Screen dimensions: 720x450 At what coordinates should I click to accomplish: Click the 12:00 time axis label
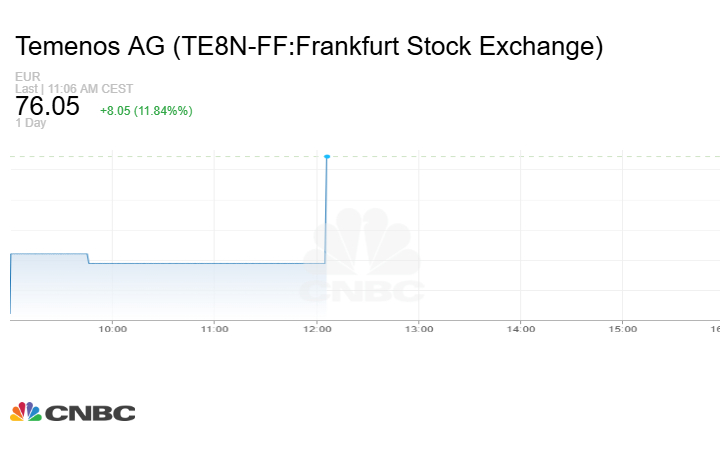coord(316,328)
